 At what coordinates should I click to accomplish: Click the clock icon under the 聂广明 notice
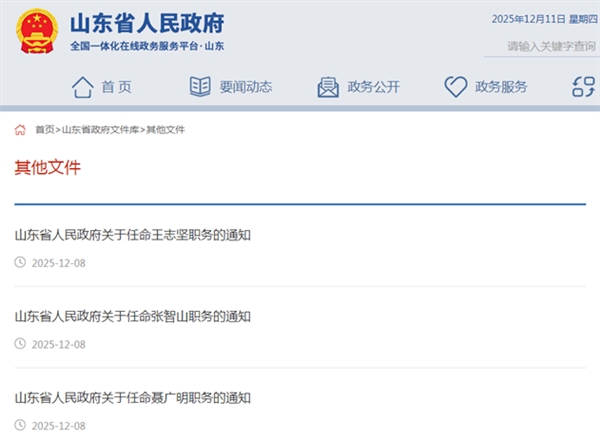point(20,425)
